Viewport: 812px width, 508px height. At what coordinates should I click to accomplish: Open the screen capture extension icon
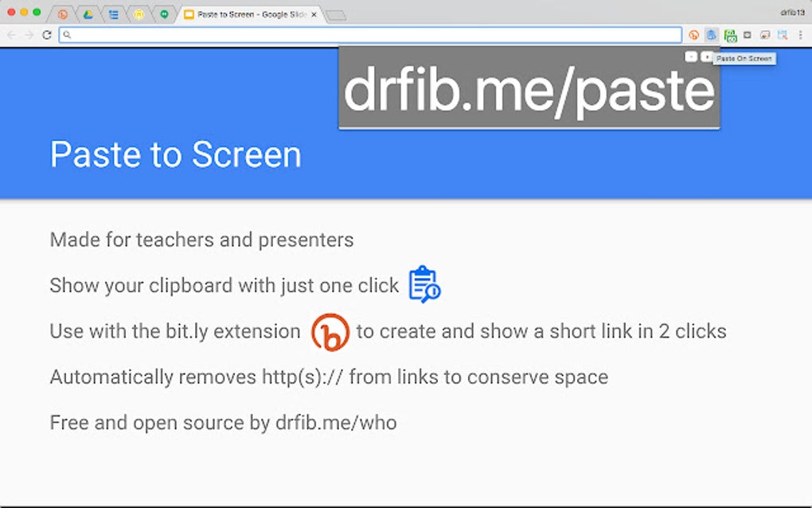764,34
